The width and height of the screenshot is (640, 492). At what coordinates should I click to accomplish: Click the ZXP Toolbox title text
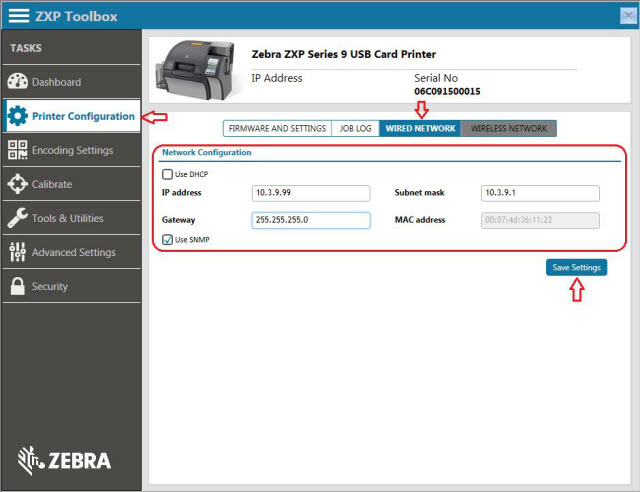(76, 16)
